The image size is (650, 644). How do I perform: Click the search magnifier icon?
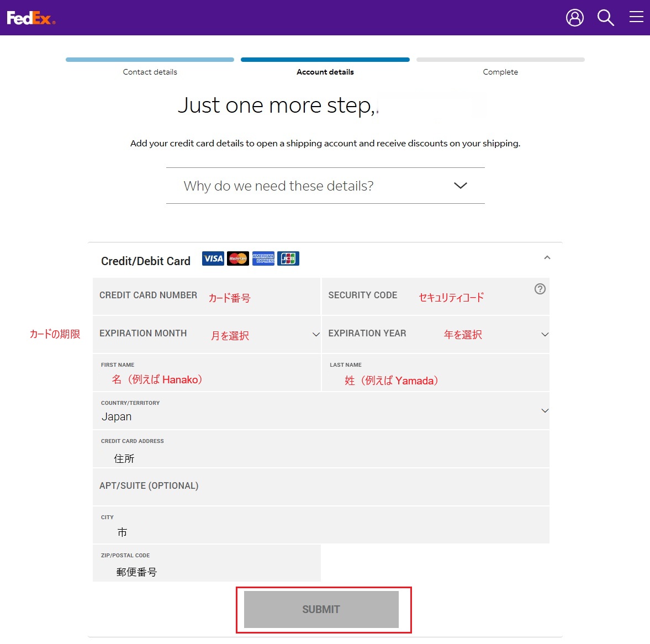[605, 18]
